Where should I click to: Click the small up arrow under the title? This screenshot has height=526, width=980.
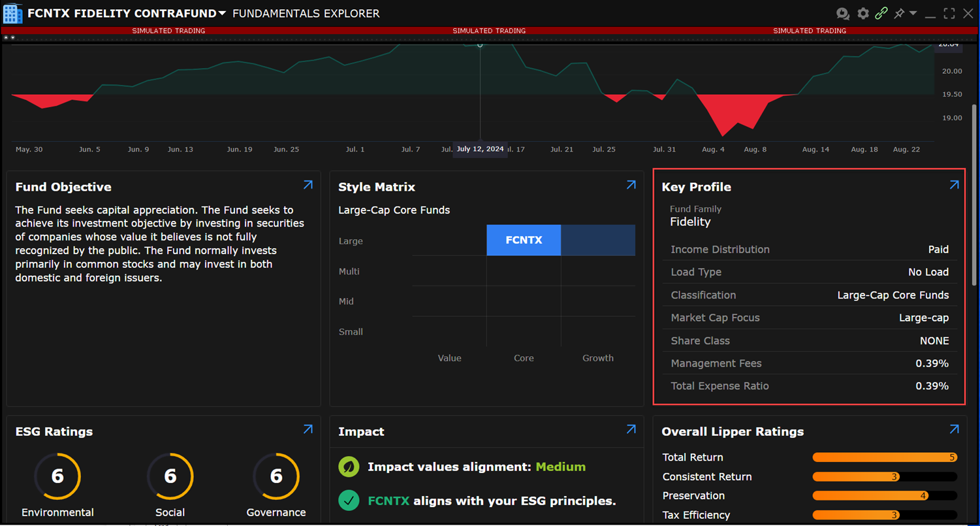tap(6, 38)
